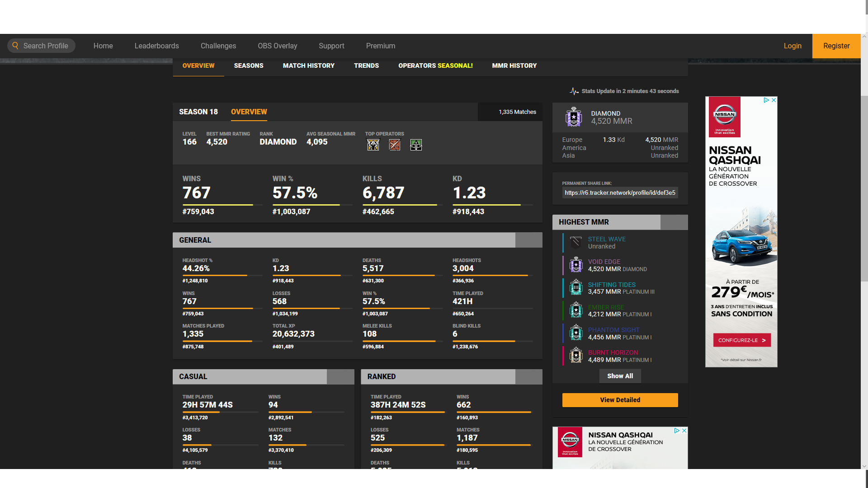Go to the Trends tab
868x488 pixels.
click(367, 66)
